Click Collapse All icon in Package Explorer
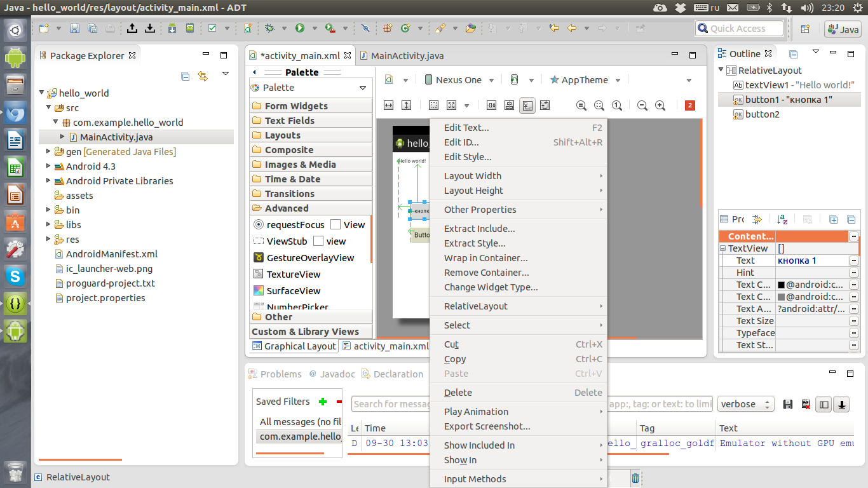Screen dimensions: 868x488 coord(186,76)
